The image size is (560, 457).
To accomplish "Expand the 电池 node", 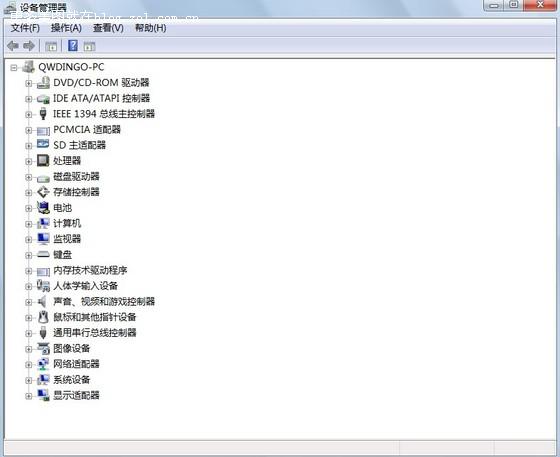I will click(x=29, y=208).
